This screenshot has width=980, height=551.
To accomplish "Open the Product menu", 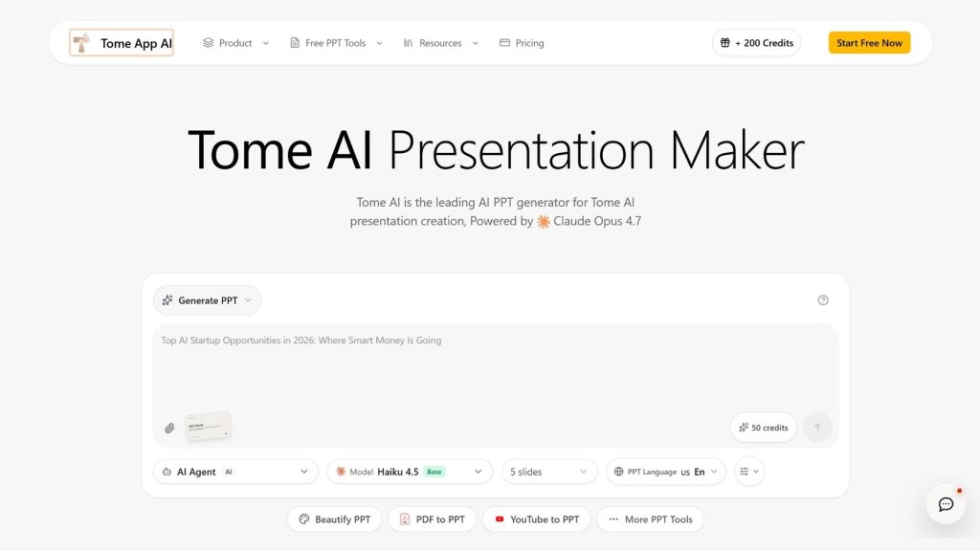I will click(235, 43).
